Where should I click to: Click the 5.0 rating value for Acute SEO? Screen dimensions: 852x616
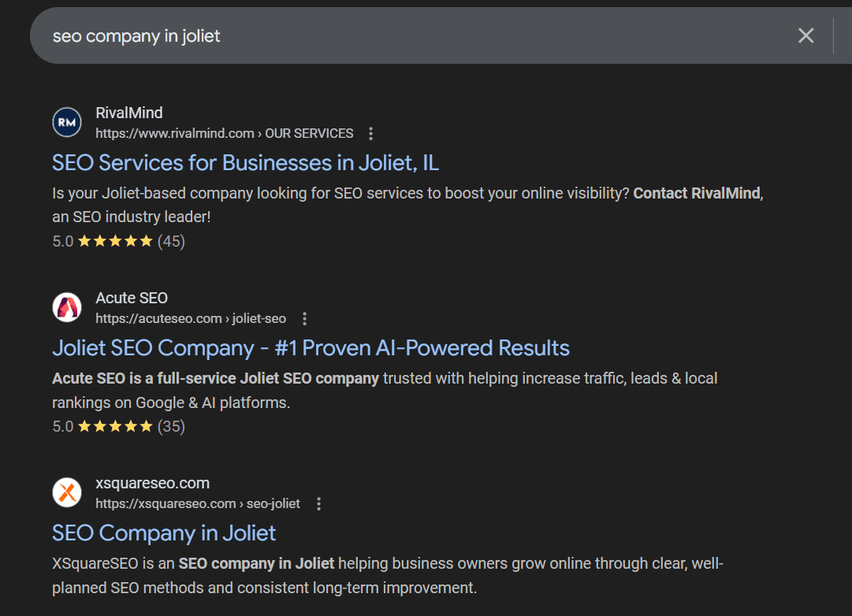click(x=61, y=426)
